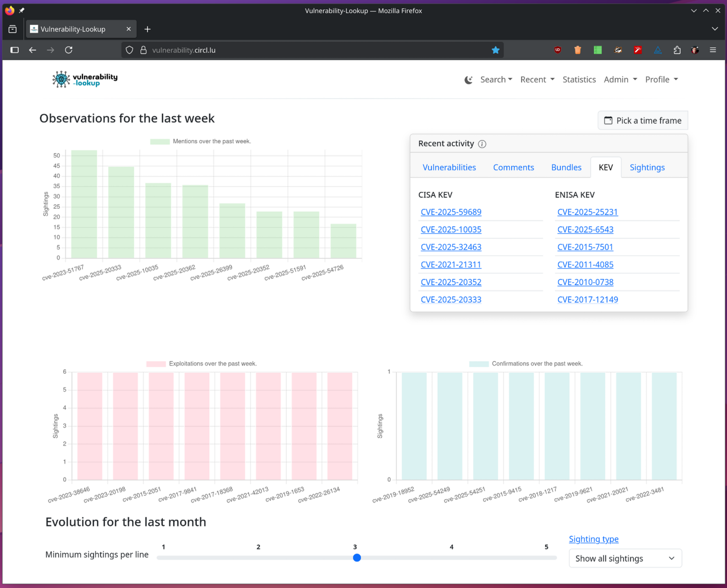
Task: Open the CVE-2025-59689 link
Action: point(451,212)
